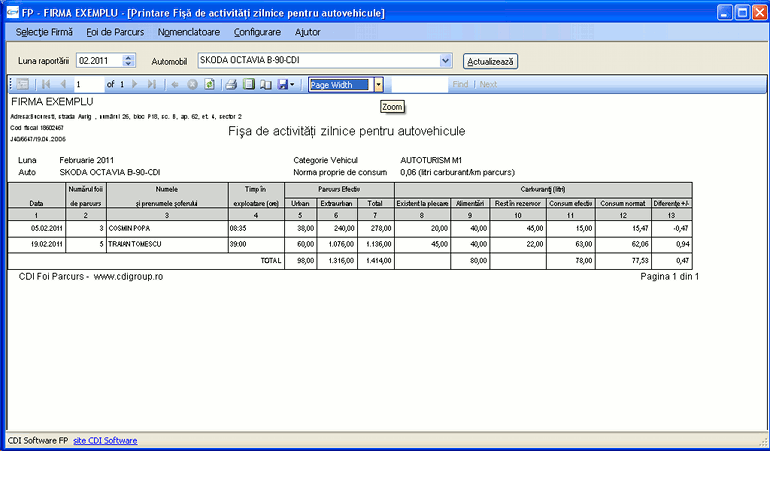Refresh the report viewer
The height and width of the screenshot is (501, 770).
209,84
